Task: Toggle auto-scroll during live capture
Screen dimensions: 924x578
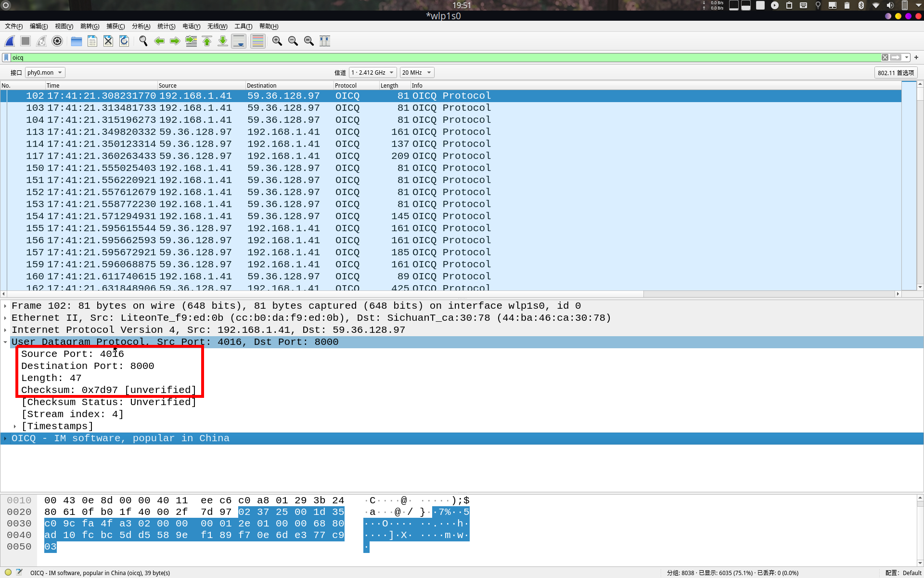Action: point(239,41)
